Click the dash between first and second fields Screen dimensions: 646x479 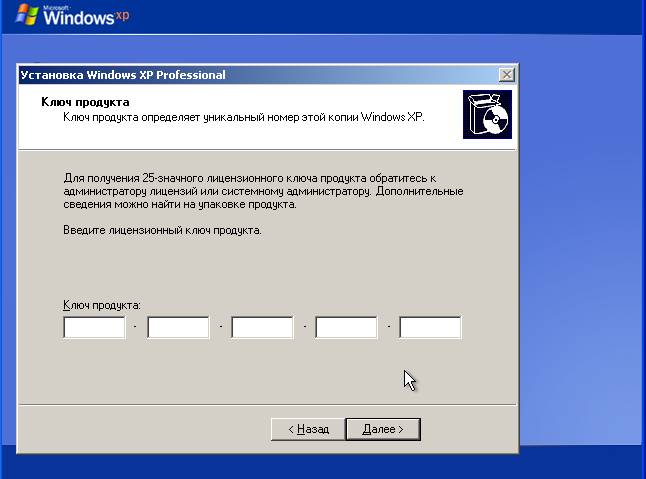click(x=136, y=328)
